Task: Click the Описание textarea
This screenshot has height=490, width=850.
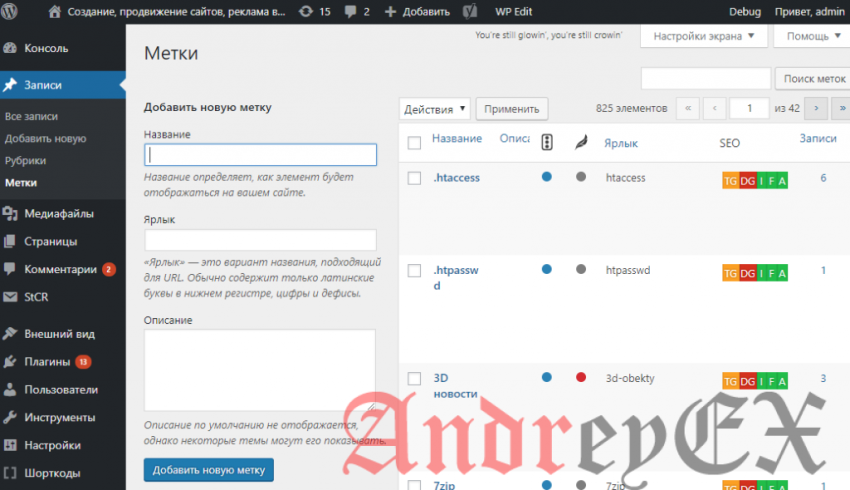Action: [x=260, y=370]
